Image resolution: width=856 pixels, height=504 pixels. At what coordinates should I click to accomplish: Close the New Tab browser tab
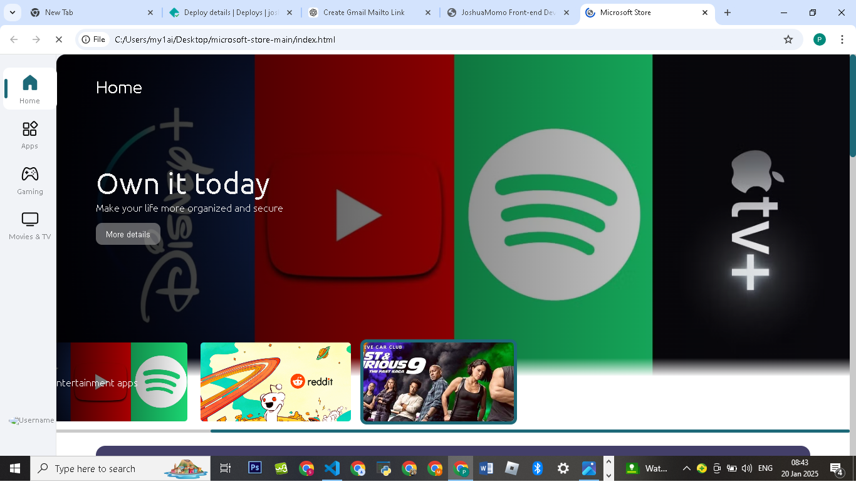pos(150,13)
